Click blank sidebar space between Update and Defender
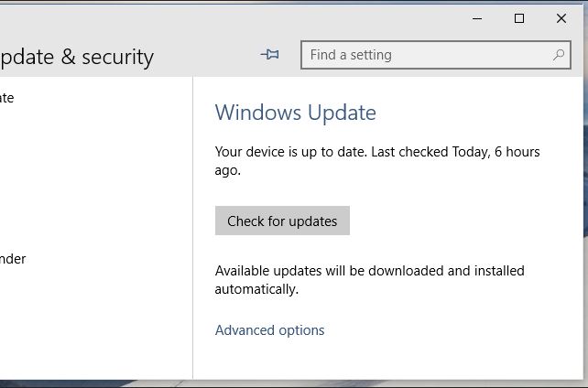This screenshot has width=588, height=388. 93,178
